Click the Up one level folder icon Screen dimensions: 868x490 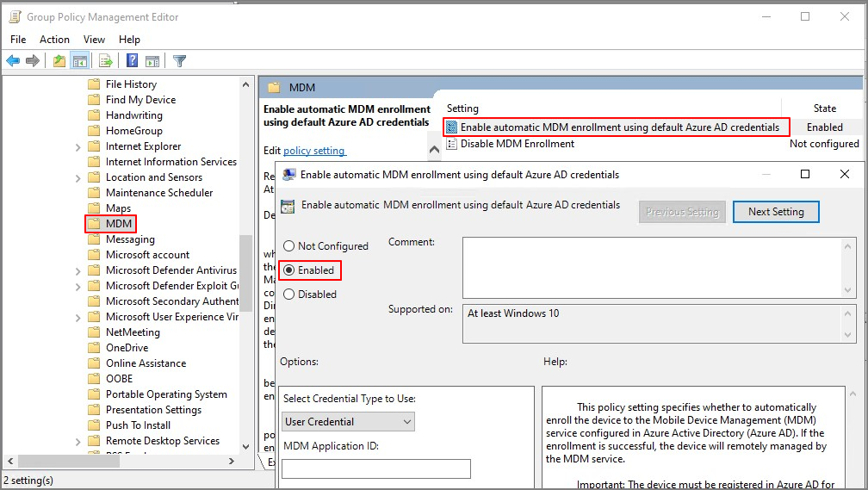59,61
